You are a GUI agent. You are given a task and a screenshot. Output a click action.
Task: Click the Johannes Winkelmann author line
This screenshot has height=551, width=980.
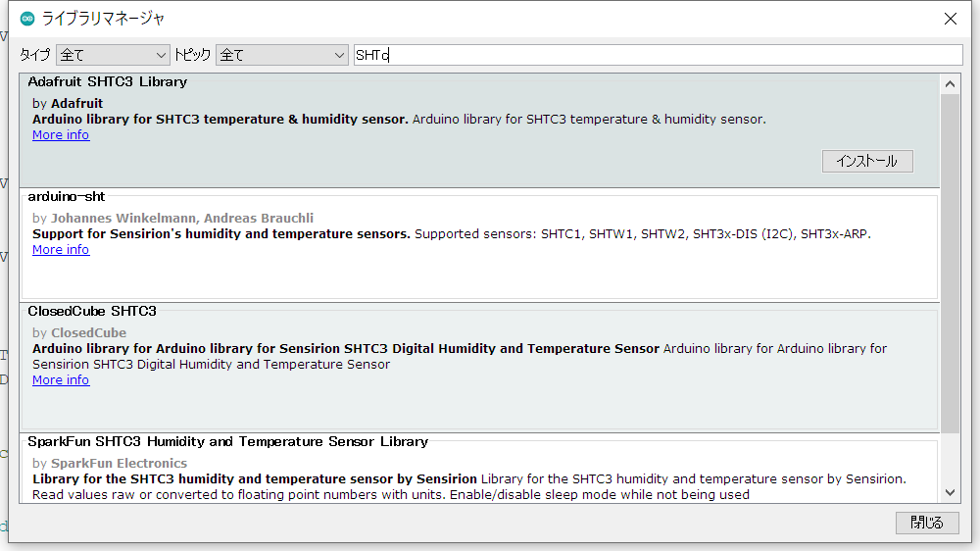(x=182, y=218)
